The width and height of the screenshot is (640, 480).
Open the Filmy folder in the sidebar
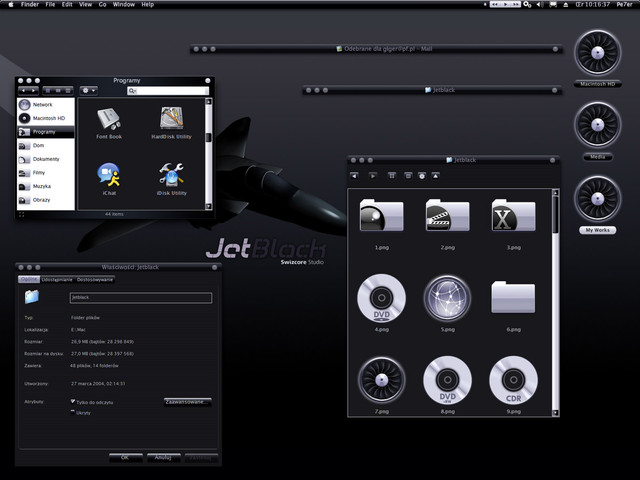tap(46, 173)
